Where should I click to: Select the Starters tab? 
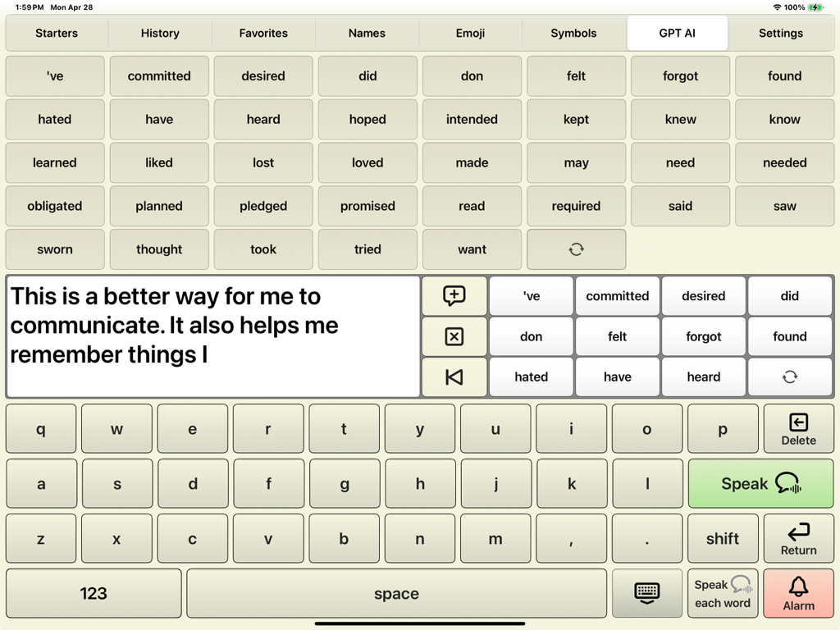(x=56, y=34)
